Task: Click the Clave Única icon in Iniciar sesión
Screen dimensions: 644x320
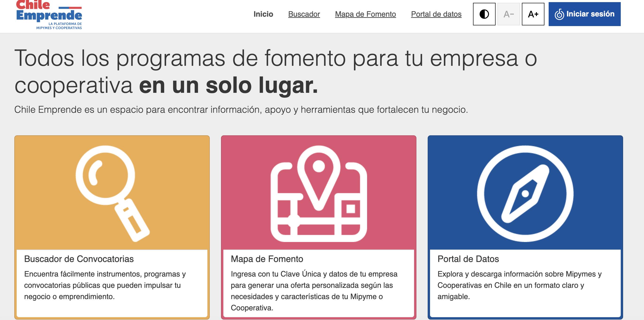Action: click(x=559, y=14)
